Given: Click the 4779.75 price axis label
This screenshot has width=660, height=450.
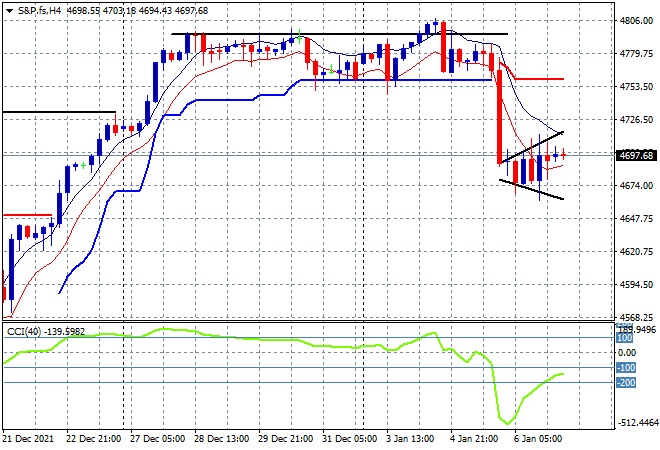Looking at the screenshot, I should click(x=636, y=53).
